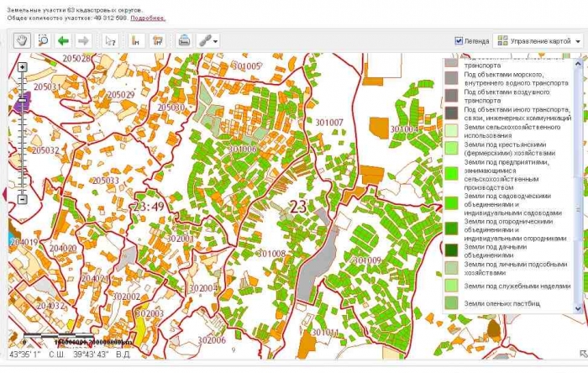This screenshot has height=373, width=588.
Task: Toggle the Легенда checkbox
Action: pyautogui.click(x=459, y=40)
